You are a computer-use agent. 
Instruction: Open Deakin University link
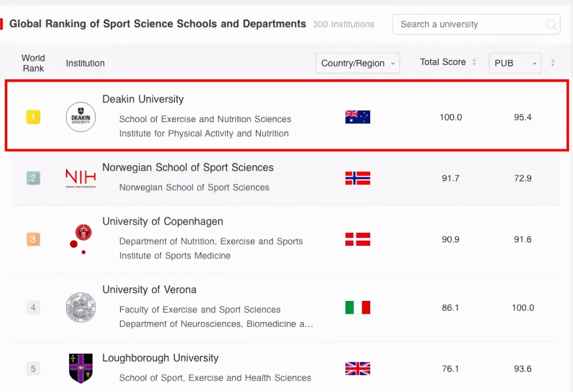coord(143,99)
